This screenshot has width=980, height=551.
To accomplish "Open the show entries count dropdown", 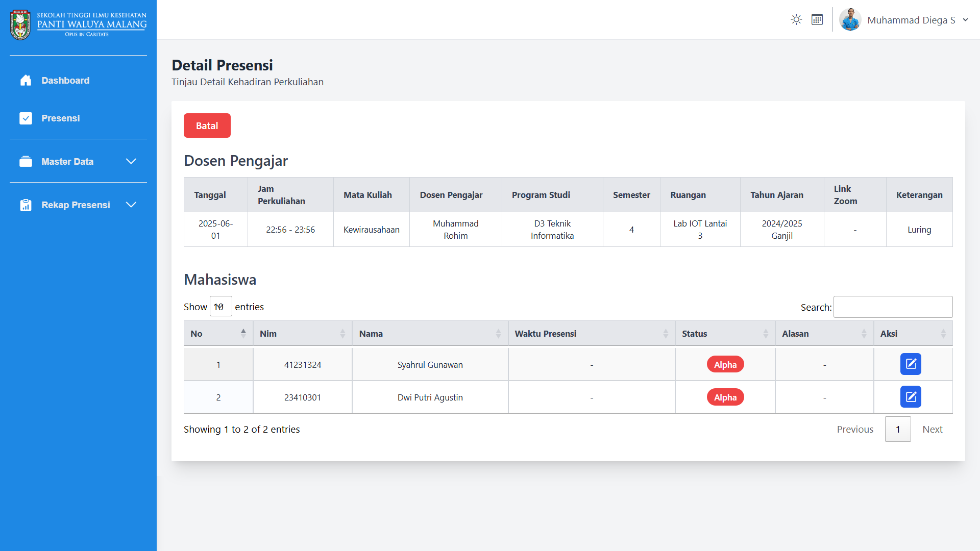I will click(220, 307).
